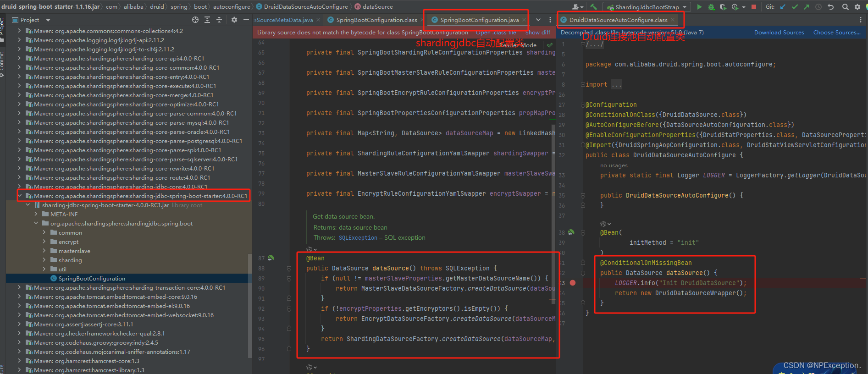Collapse org.apache.shardingsphere.shardingjdbc.spring.boot package

(36, 223)
